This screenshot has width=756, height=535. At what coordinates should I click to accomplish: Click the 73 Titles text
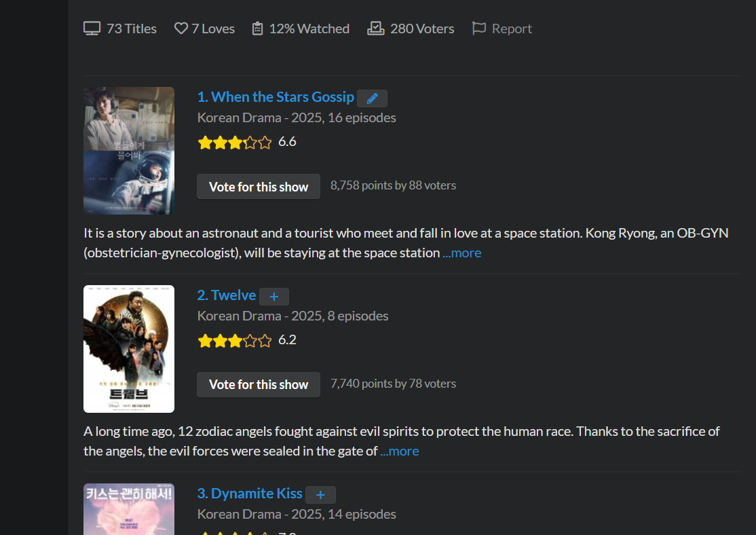(132, 29)
